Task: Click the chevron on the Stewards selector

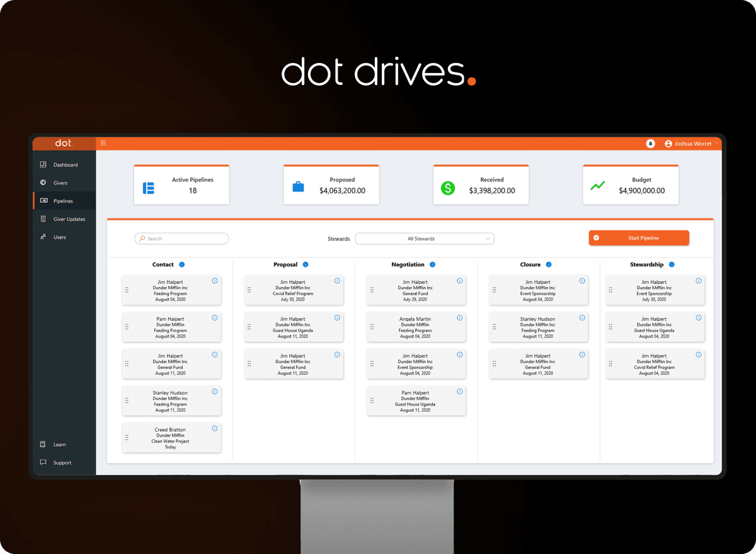Action: 488,239
